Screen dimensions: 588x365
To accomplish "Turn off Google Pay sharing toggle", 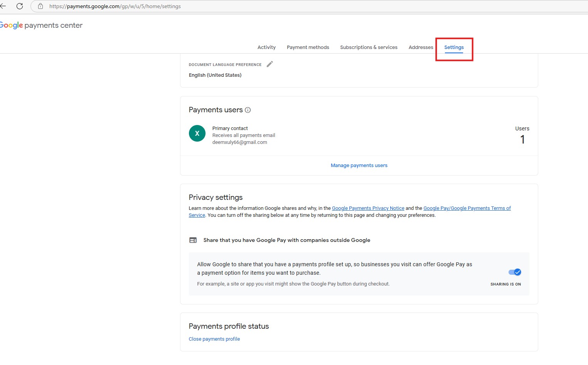I will coord(515,272).
